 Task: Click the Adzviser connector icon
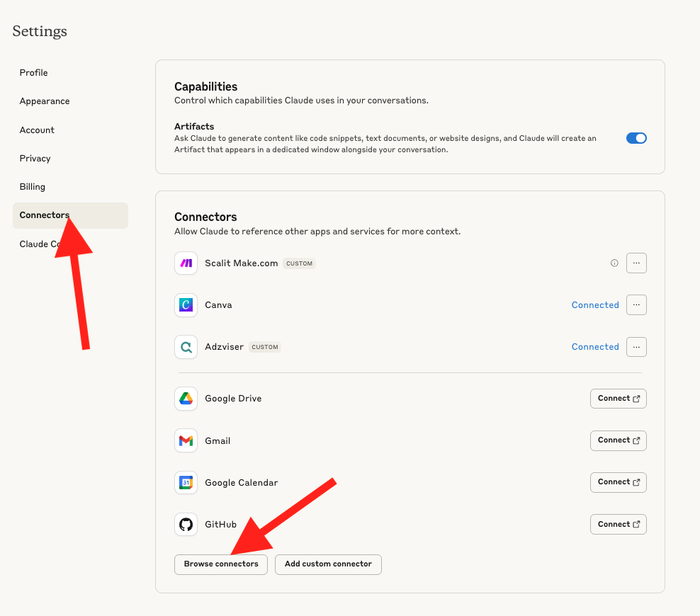[x=186, y=347]
